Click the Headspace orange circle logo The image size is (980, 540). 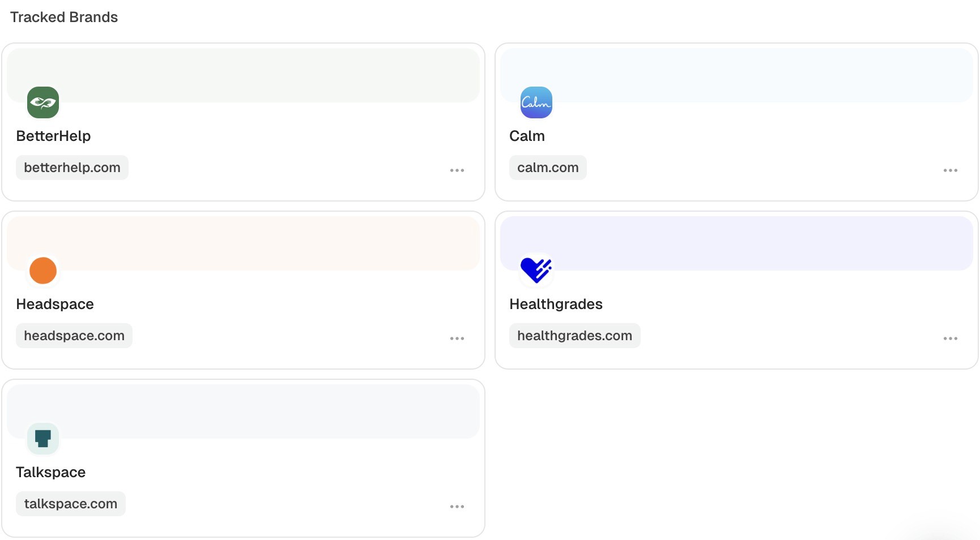click(43, 271)
